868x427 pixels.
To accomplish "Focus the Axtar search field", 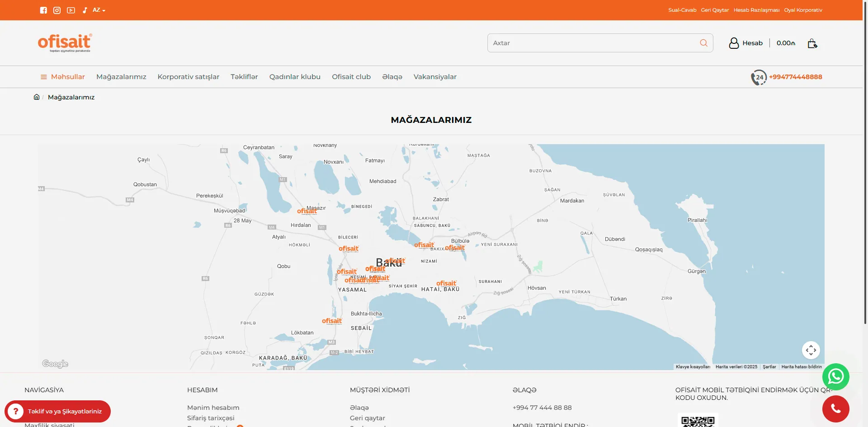I will click(600, 43).
